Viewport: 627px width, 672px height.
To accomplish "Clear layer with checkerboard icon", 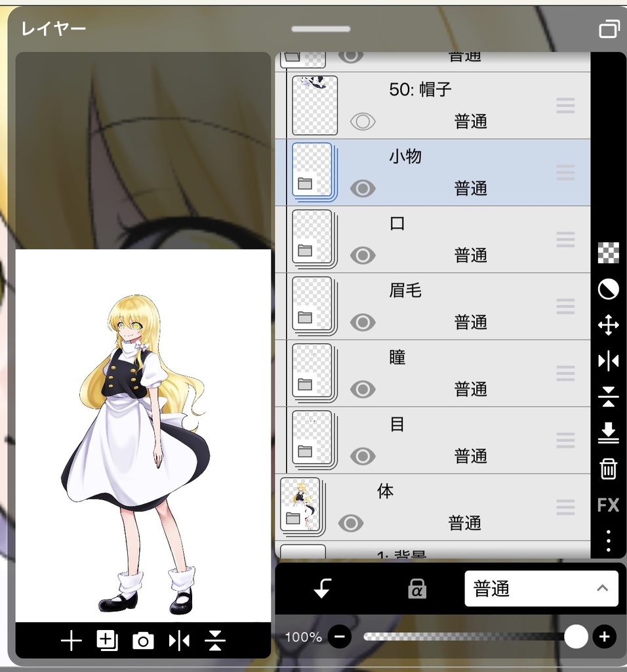I will [608, 253].
